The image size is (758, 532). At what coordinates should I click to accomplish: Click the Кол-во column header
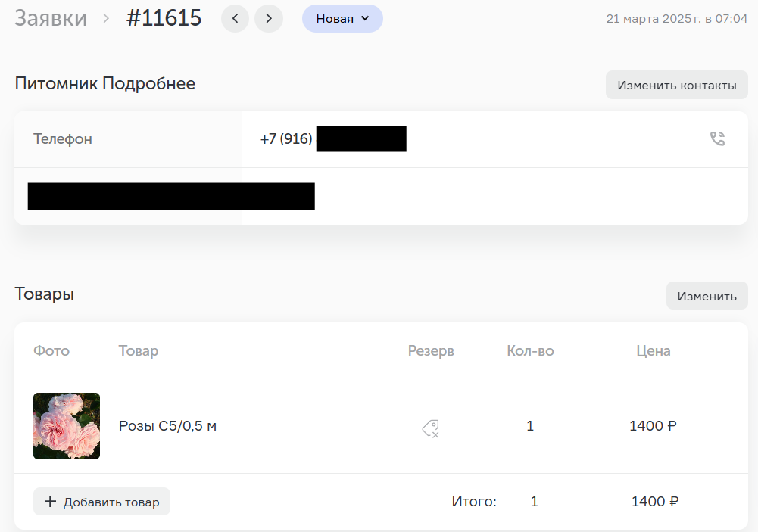point(530,351)
